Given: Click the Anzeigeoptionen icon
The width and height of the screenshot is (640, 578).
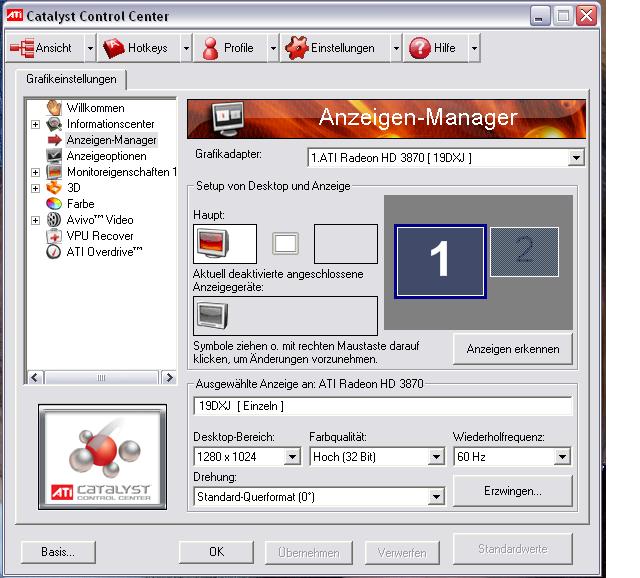Looking at the screenshot, I should [x=54, y=156].
